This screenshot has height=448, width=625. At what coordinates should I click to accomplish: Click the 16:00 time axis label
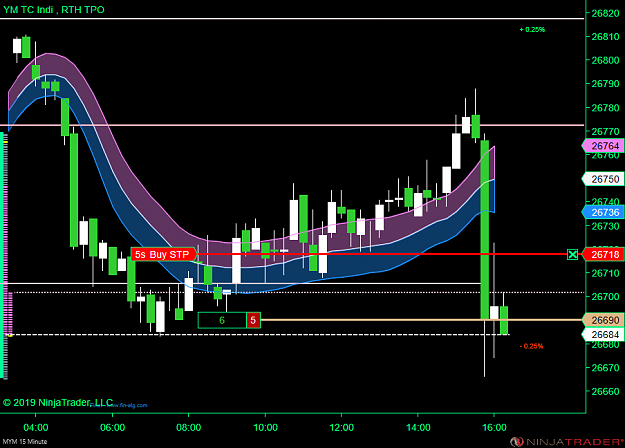click(x=494, y=428)
